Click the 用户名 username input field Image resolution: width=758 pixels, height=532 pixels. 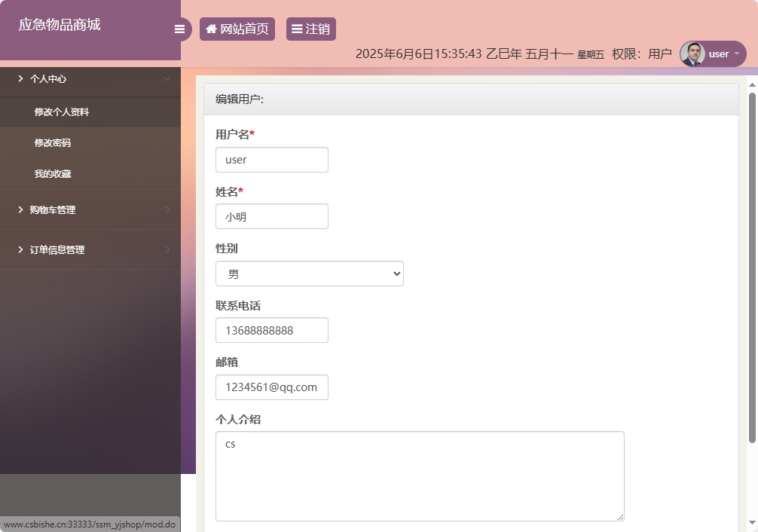[271, 159]
